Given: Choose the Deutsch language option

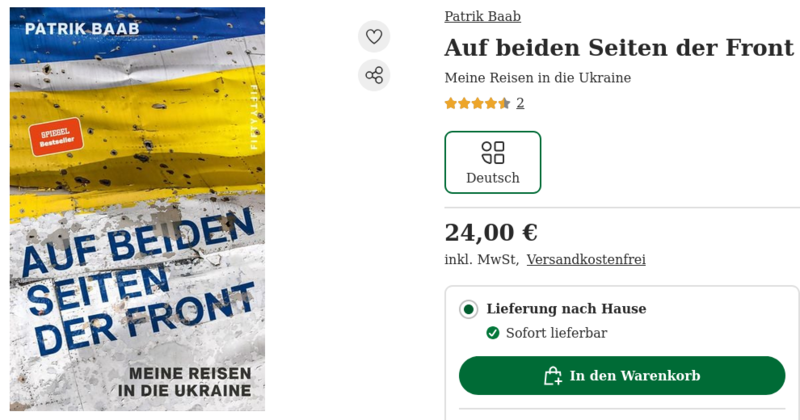Looking at the screenshot, I should [x=493, y=163].
